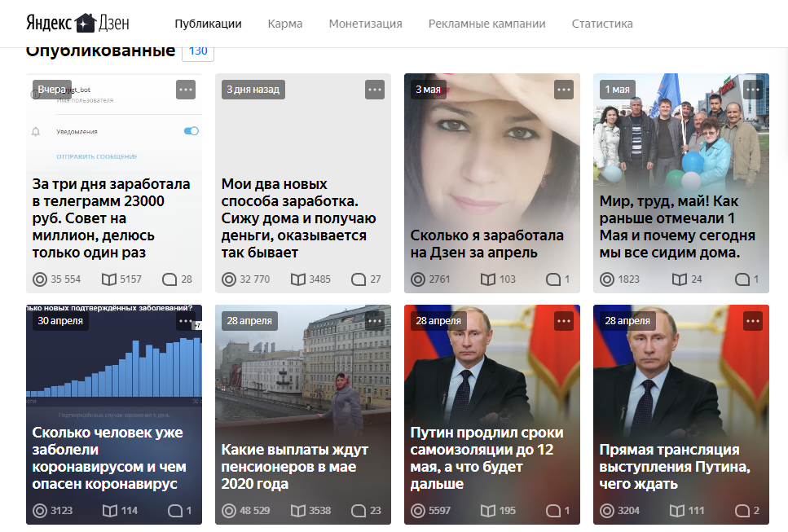Open the Карма tab
Viewport: 788px width, 532px height.
[285, 24]
